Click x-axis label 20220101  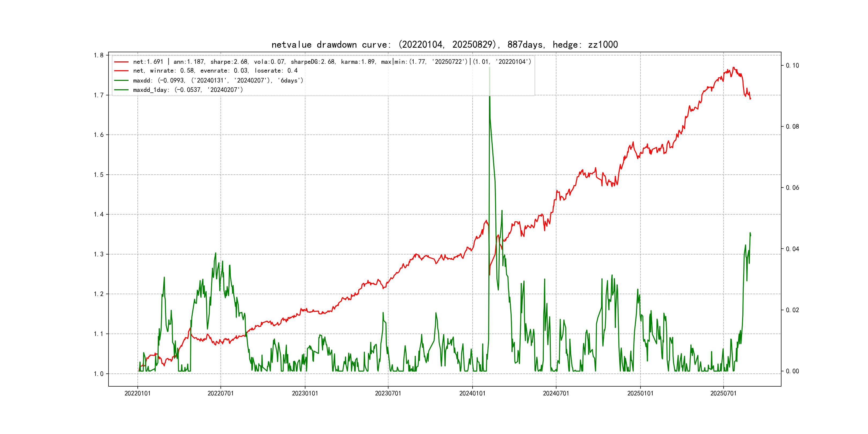(x=137, y=393)
